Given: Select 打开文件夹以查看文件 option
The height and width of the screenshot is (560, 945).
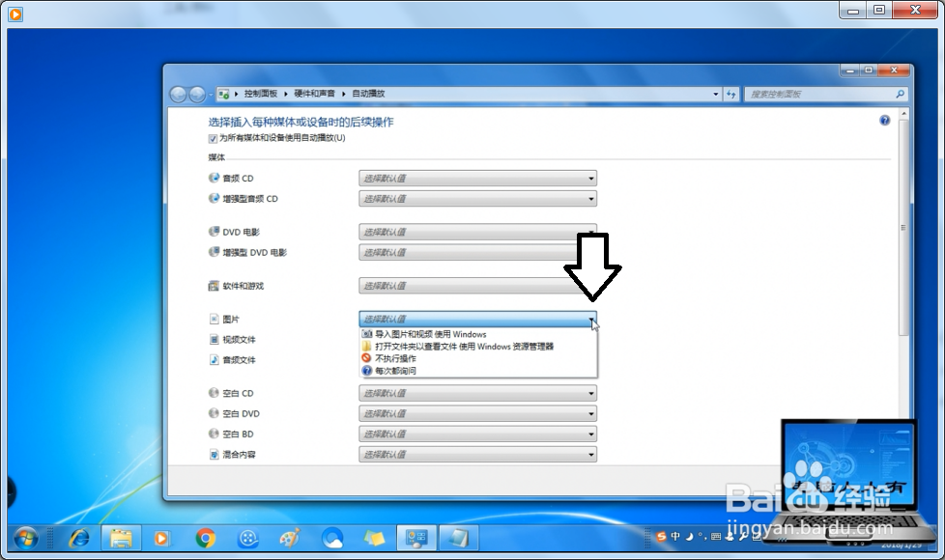Looking at the screenshot, I should click(478, 347).
